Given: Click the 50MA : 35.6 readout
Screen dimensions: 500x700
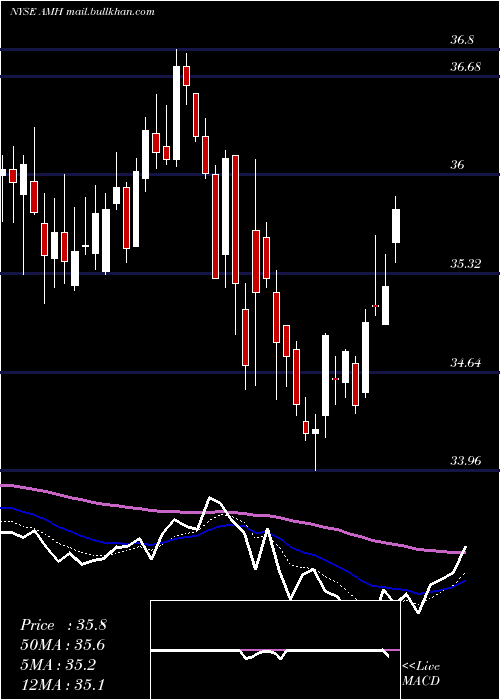Looking at the screenshot, I should 63,645.
